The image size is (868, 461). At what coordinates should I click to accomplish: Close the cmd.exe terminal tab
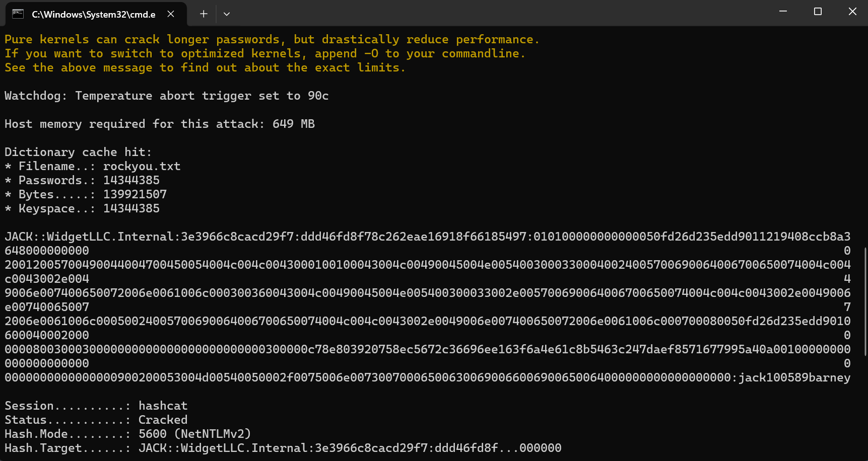(171, 14)
